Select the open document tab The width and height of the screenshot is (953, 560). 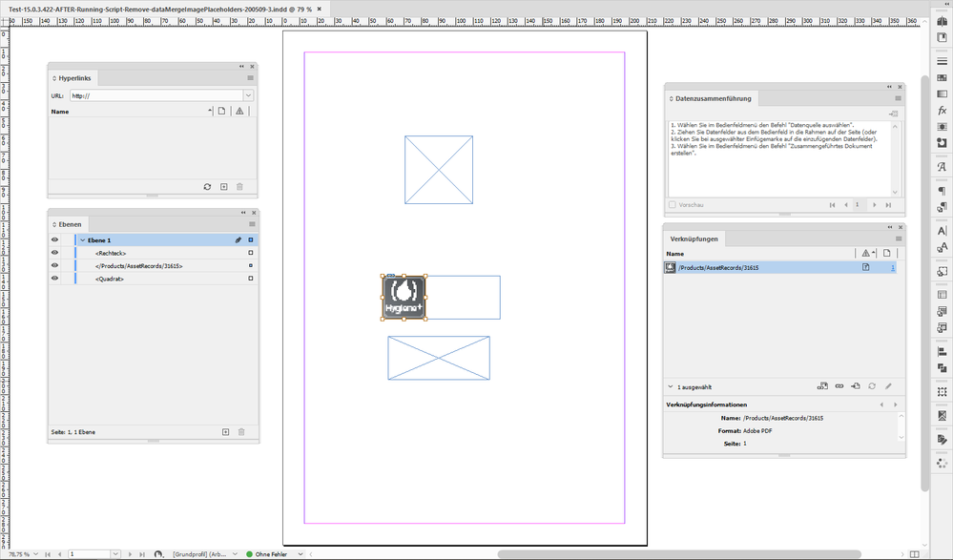[164, 10]
